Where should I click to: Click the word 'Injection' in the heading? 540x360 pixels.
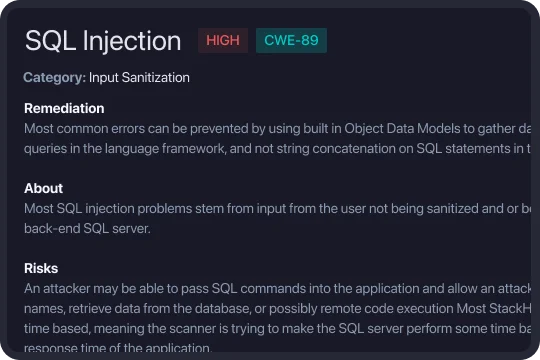click(x=132, y=41)
